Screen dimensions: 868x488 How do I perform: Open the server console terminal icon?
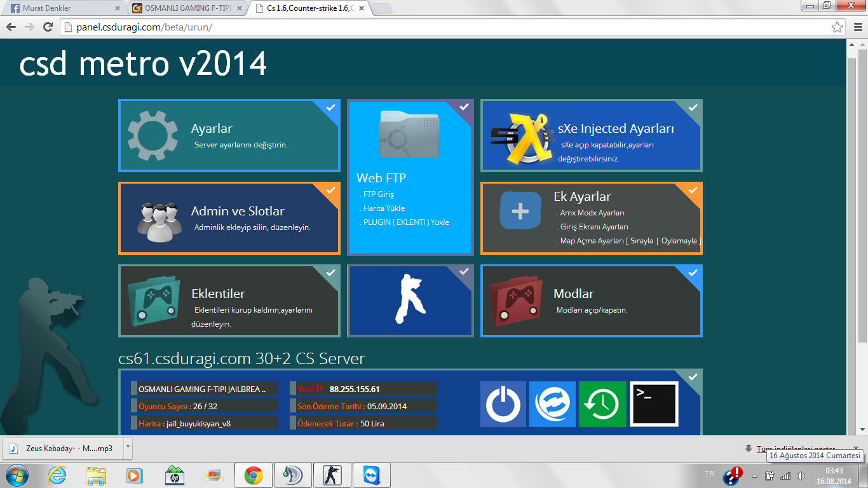(654, 404)
